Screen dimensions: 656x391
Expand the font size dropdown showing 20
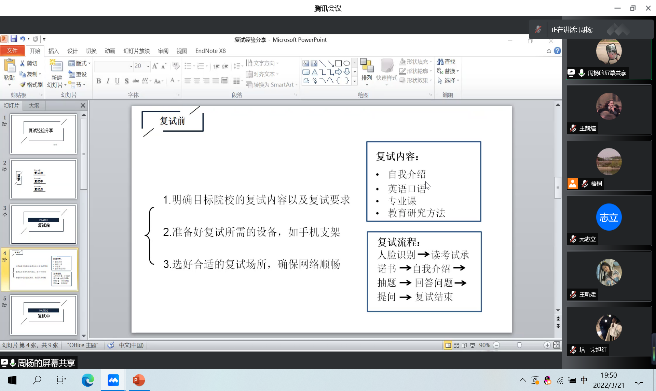click(148, 66)
